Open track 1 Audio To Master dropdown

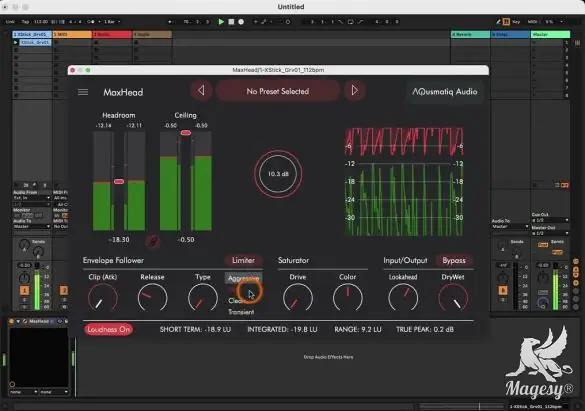[x=32, y=226]
